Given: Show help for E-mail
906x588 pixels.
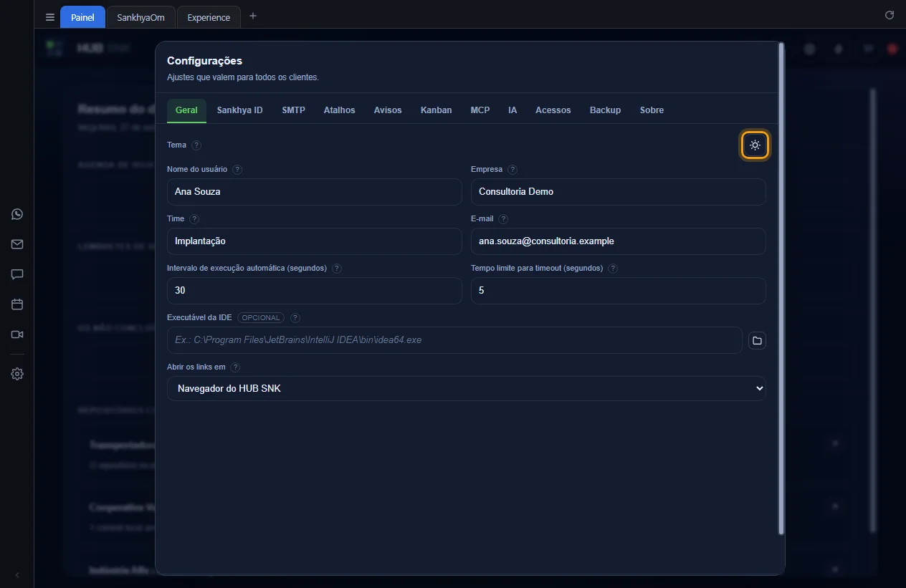Looking at the screenshot, I should click(503, 219).
